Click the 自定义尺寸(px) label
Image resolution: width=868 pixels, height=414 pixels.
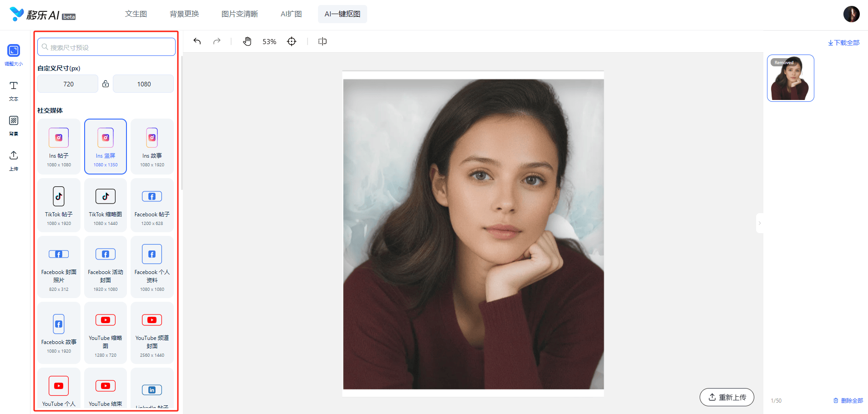(59, 68)
